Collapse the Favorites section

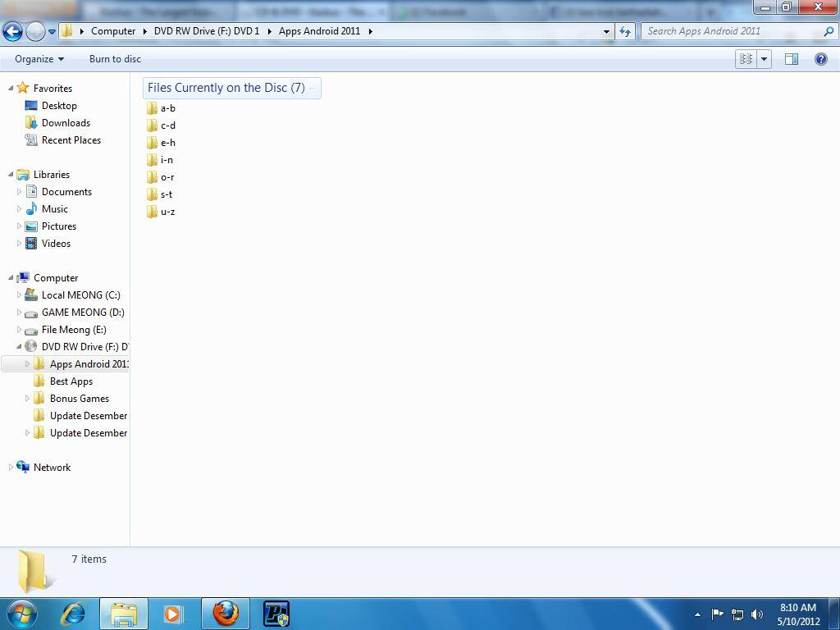point(11,88)
